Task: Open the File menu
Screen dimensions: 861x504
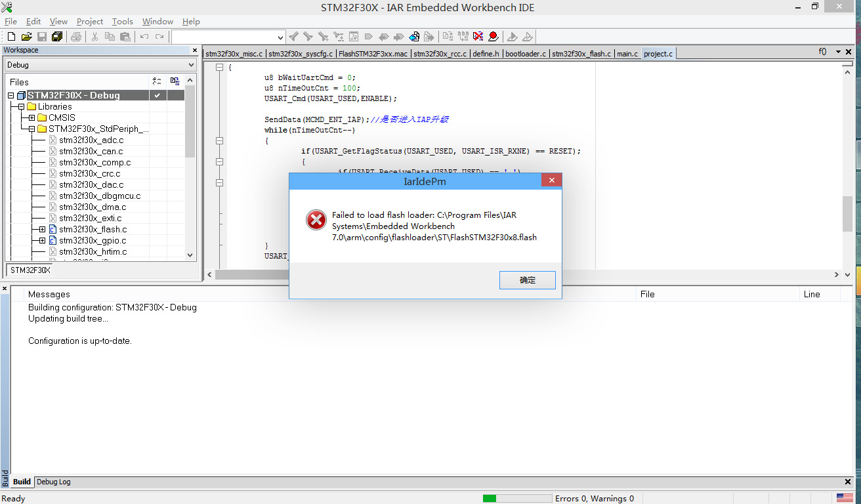Action: tap(10, 22)
